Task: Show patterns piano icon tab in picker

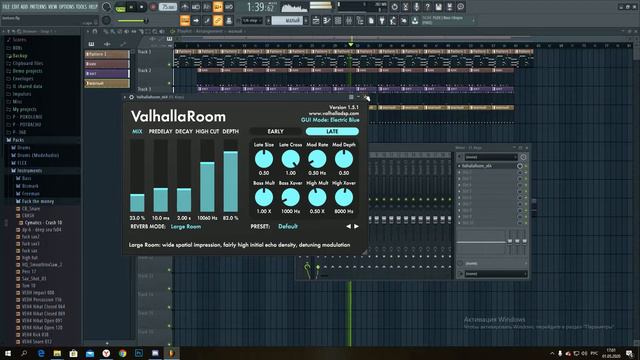Action: click(x=91, y=44)
